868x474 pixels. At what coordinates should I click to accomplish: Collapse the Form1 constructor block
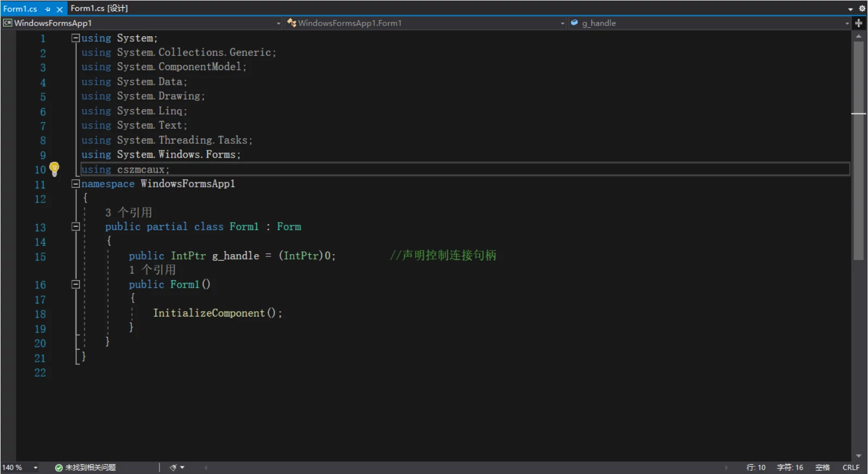click(x=76, y=284)
